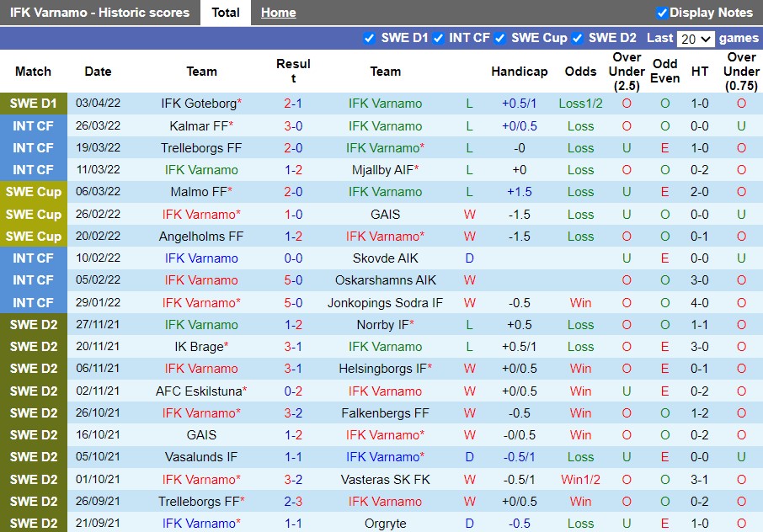Click the GAIS opponent in 26/02/22 row
The height and width of the screenshot is (532, 763).
pyautogui.click(x=385, y=215)
